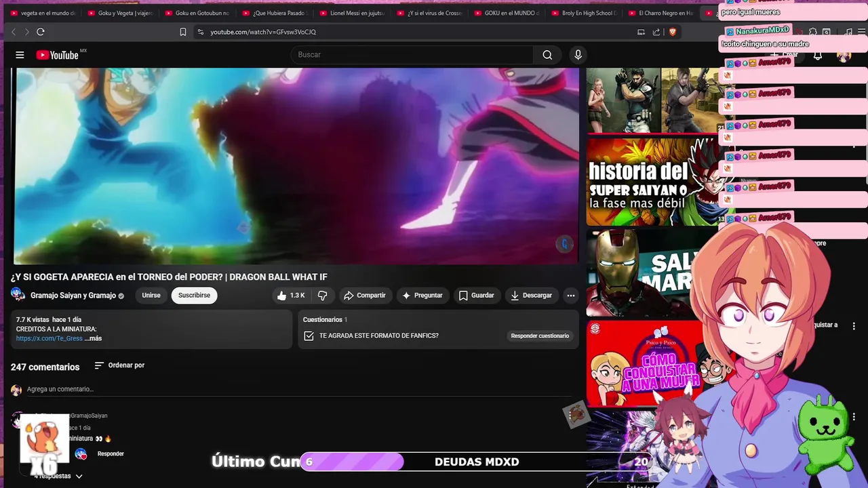This screenshot has width=868, height=488.
Task: Expand the 4 respuestas replies
Action: (x=58, y=476)
